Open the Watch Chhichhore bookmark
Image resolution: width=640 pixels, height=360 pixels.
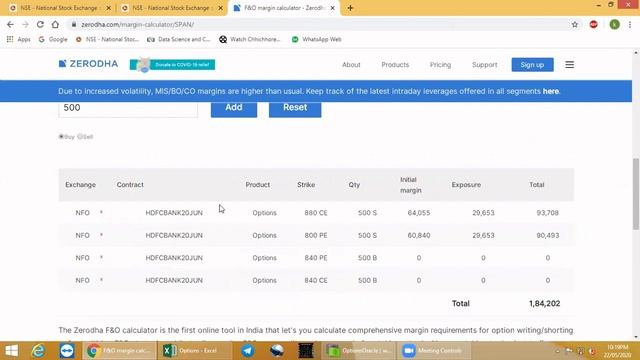click(x=250, y=39)
